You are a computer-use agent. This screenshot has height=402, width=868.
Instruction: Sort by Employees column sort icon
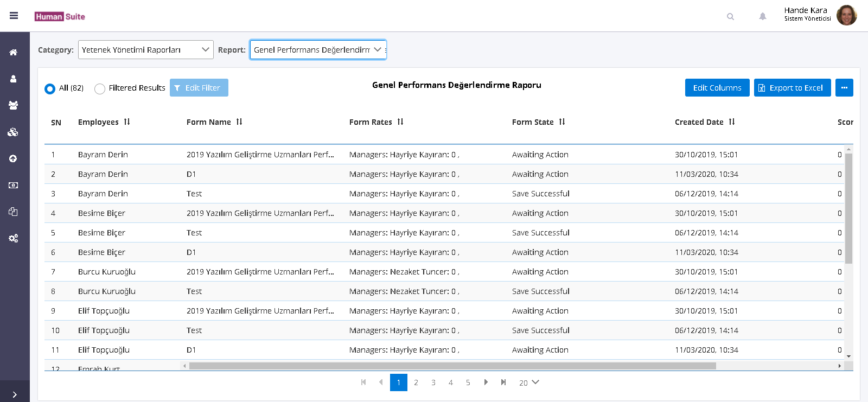pyautogui.click(x=127, y=122)
